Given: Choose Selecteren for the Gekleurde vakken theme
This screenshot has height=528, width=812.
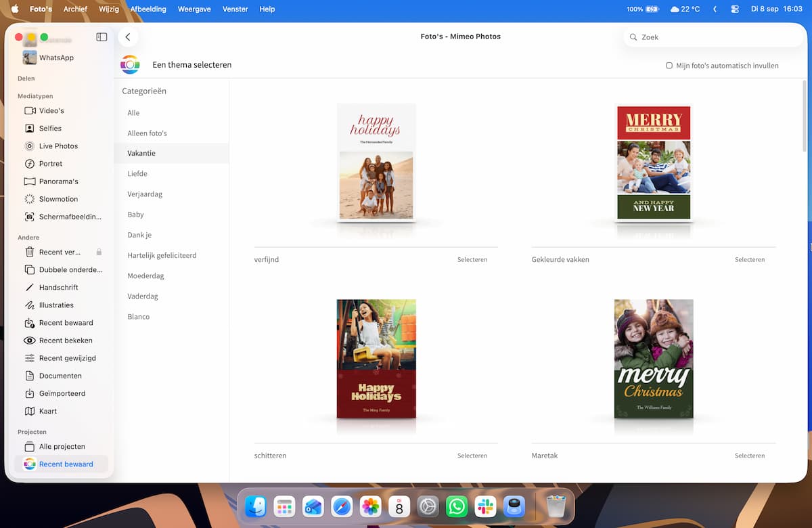Looking at the screenshot, I should click(750, 260).
